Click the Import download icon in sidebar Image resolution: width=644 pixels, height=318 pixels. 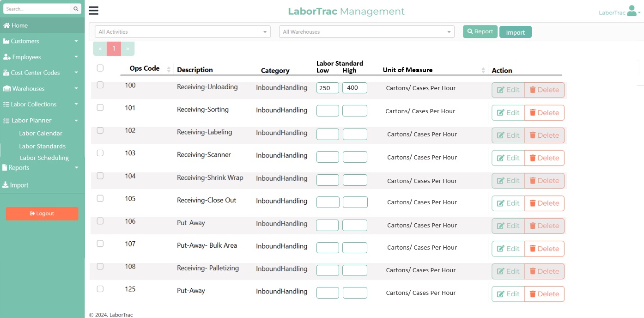tap(6, 185)
